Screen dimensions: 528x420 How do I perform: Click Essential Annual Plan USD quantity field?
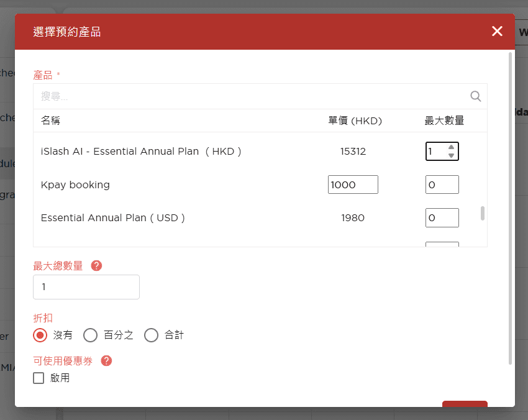[442, 217]
